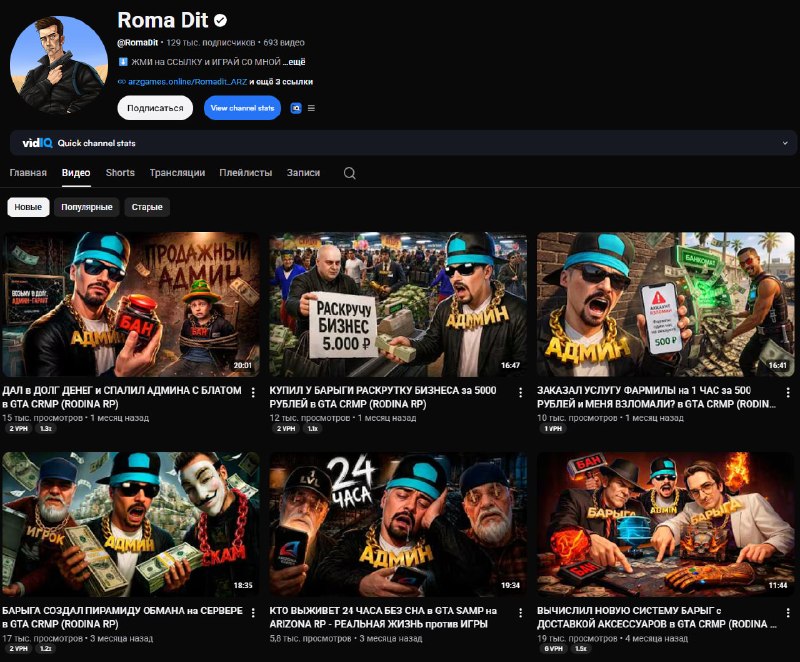The image size is (800, 662).
Task: Open the Трансляции tab
Action: [177, 173]
